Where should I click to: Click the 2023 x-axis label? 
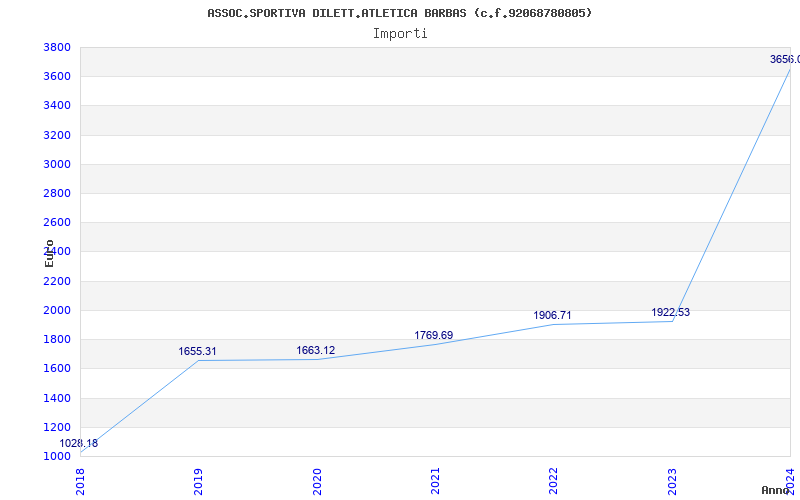[672, 481]
